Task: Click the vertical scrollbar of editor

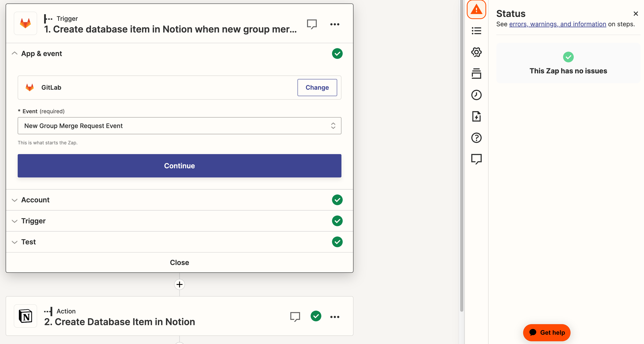Action: [462, 156]
